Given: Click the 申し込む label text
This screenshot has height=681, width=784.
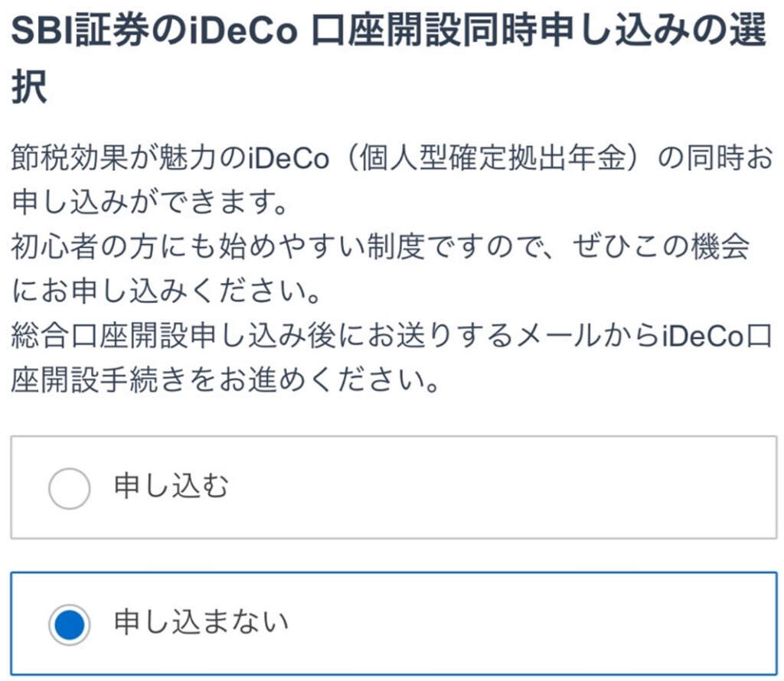Looking at the screenshot, I should click(x=171, y=487).
